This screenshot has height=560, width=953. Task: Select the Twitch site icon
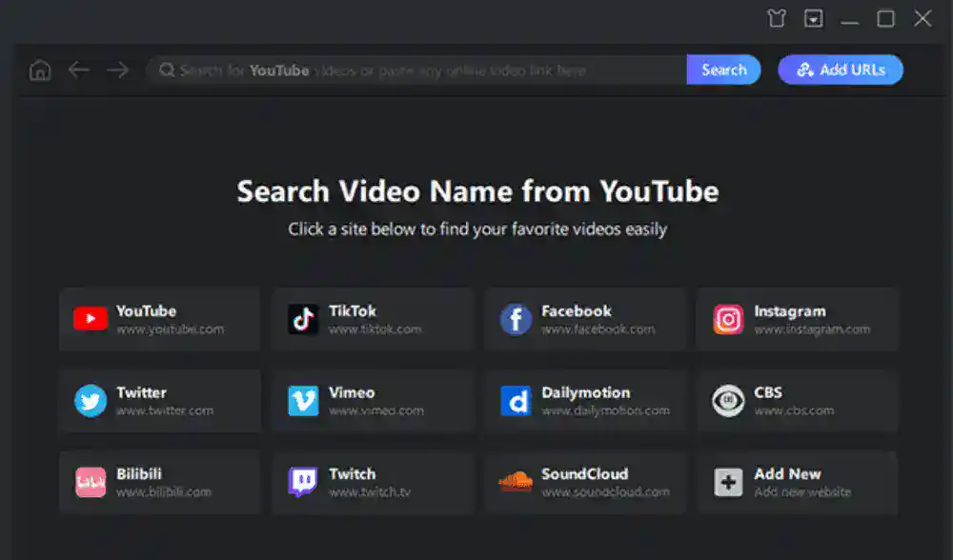(x=303, y=482)
